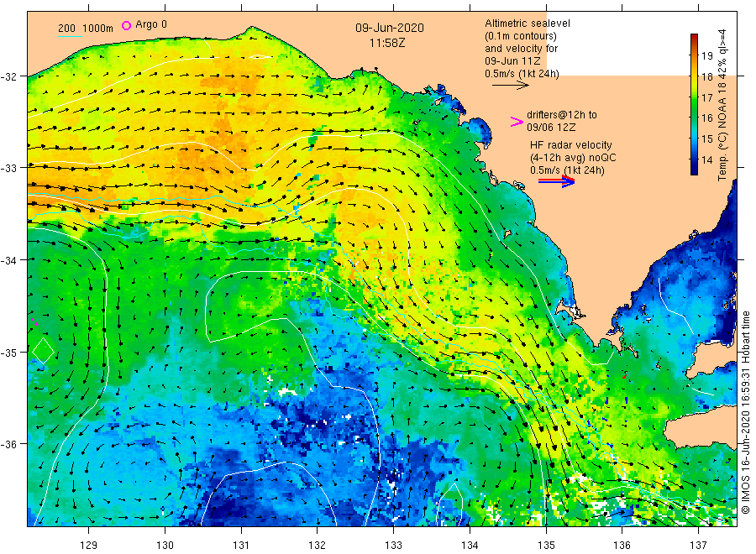Click the temperature color bar

coord(694,104)
